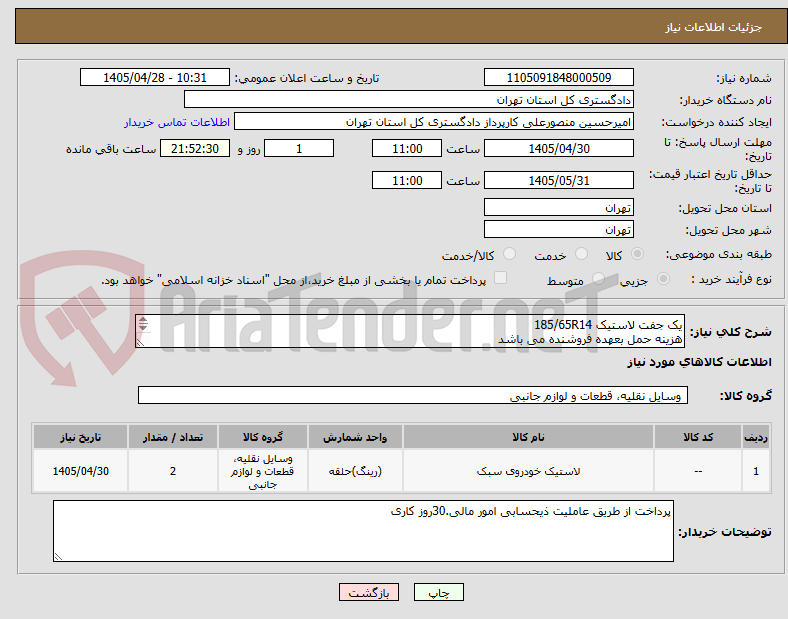Click the لاستیک خودروی سبک cell
This screenshot has height=619, width=788.
click(x=528, y=471)
